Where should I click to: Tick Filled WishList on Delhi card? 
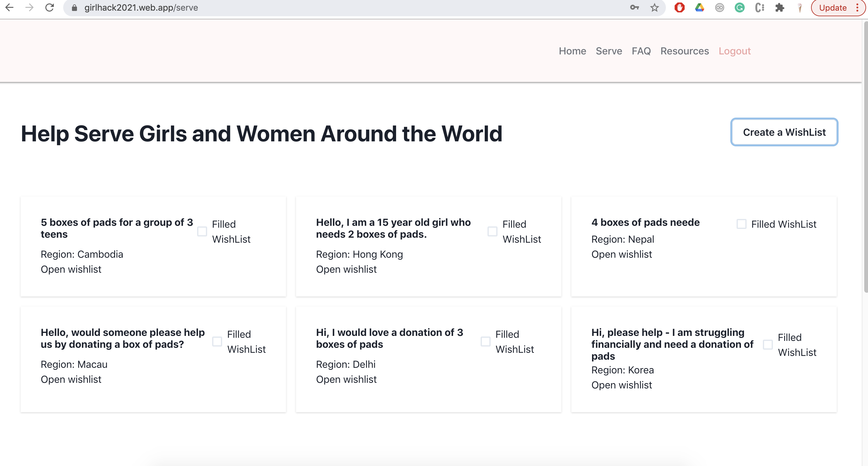point(485,342)
